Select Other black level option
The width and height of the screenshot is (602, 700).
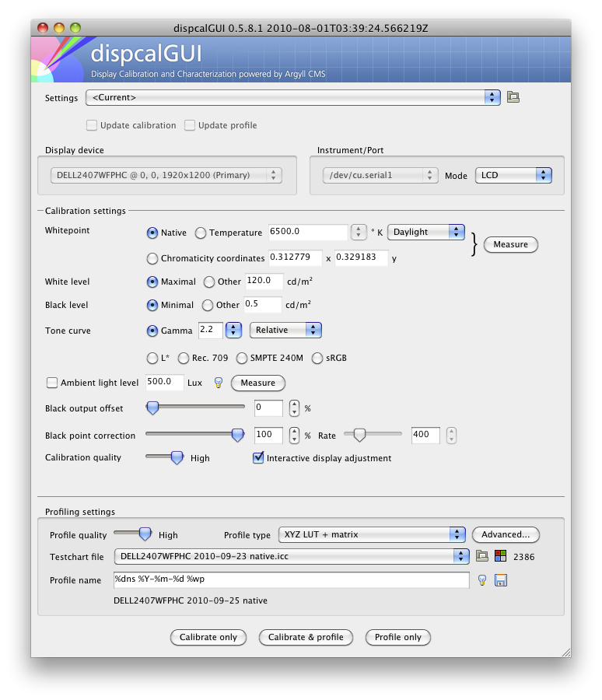click(208, 305)
